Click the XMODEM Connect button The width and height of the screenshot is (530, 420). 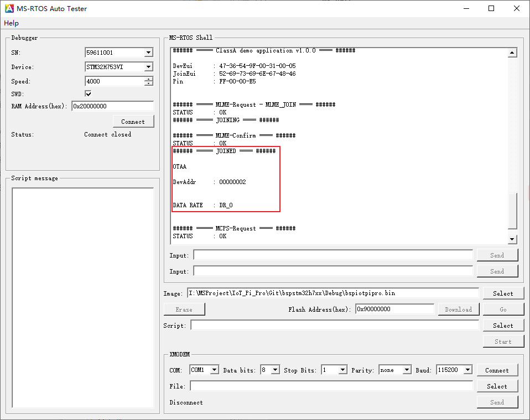click(496, 370)
